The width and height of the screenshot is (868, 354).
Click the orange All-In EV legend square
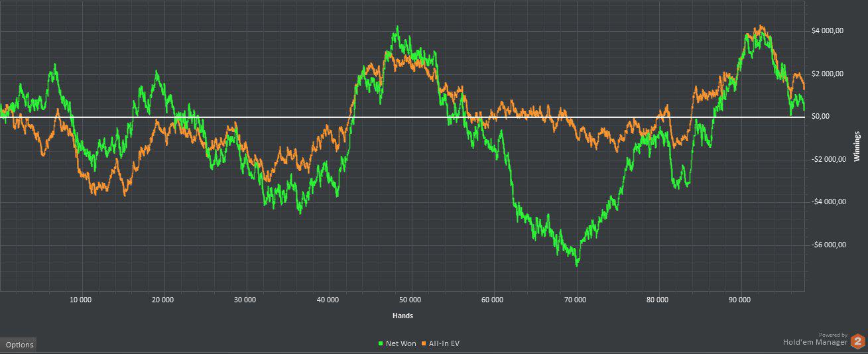point(423,343)
